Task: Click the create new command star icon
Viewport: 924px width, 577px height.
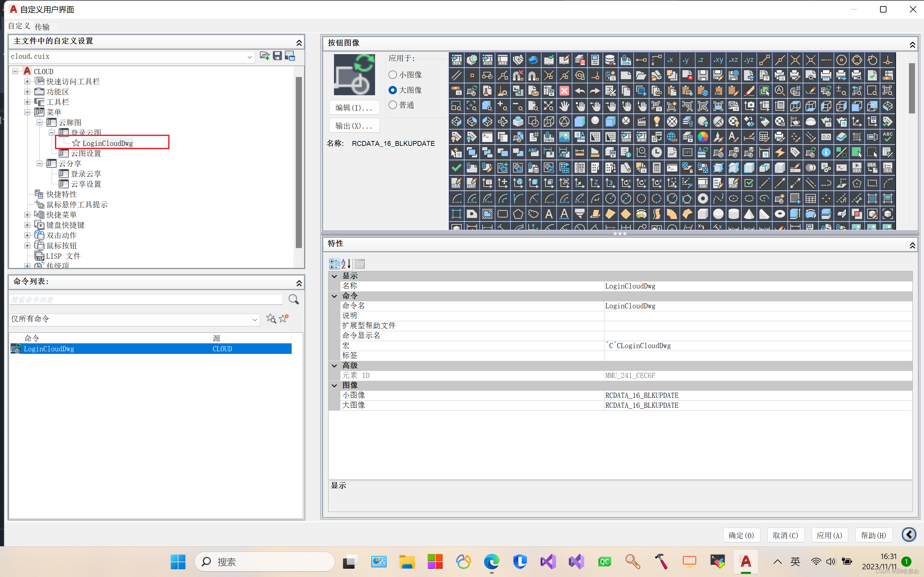Action: (x=284, y=318)
